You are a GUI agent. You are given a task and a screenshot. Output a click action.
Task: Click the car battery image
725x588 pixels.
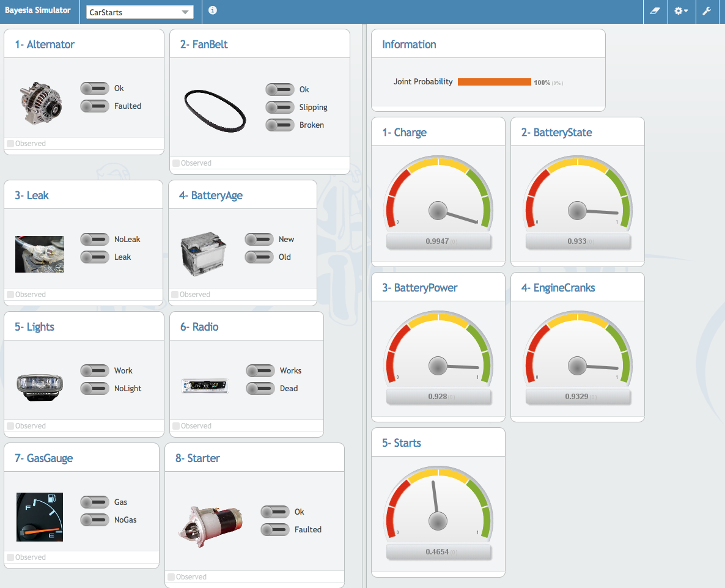click(x=204, y=254)
